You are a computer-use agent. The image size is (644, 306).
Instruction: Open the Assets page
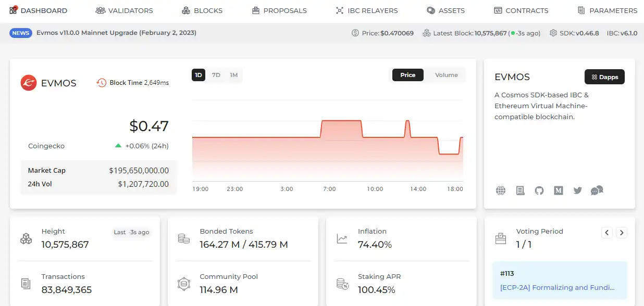tap(445, 10)
